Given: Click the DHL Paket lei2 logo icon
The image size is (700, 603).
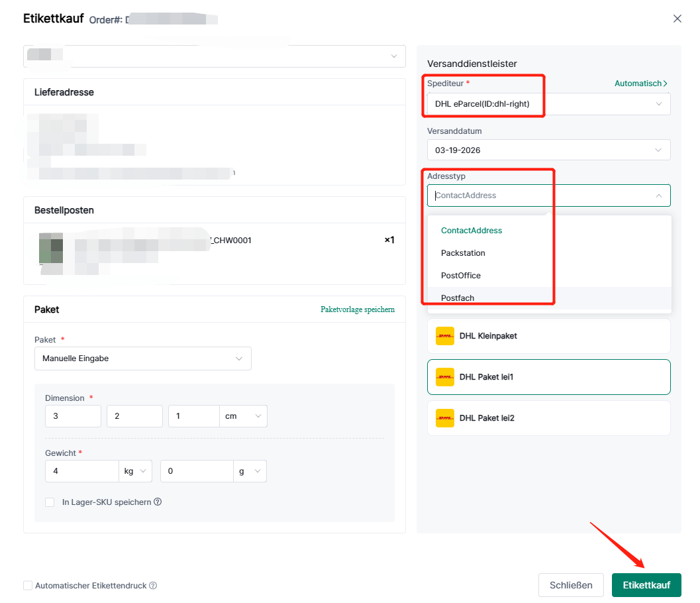Looking at the screenshot, I should (444, 418).
